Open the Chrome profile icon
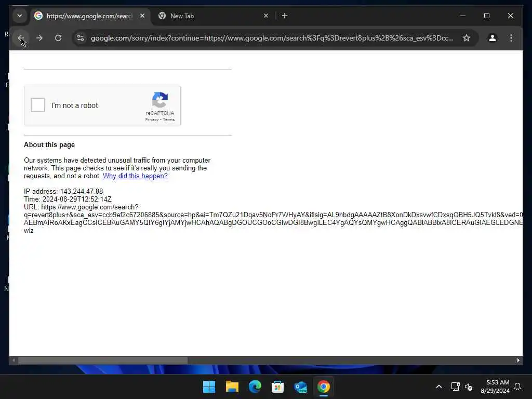This screenshot has width=532, height=399. click(x=493, y=38)
